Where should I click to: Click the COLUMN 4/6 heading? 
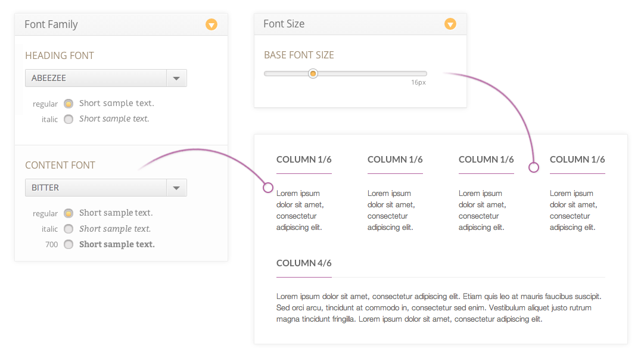tap(304, 263)
